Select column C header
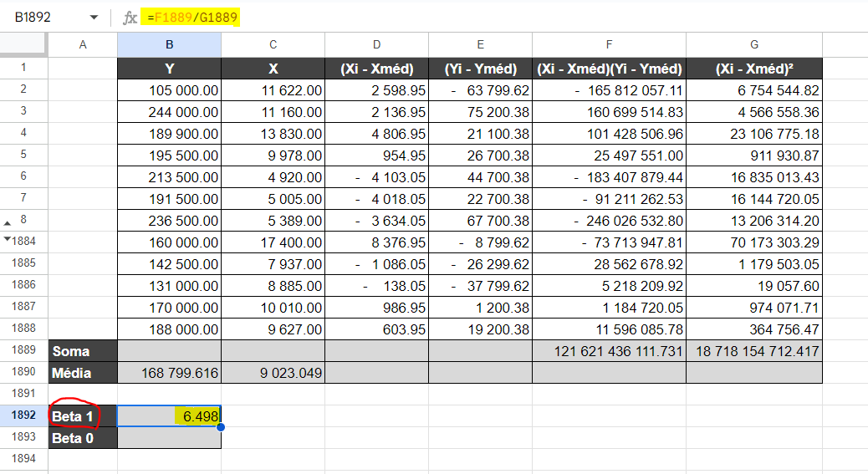The image size is (868, 474). [x=273, y=45]
